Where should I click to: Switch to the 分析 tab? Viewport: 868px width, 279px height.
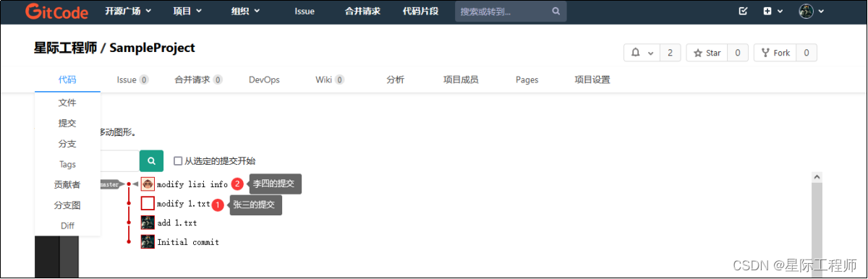tap(396, 80)
